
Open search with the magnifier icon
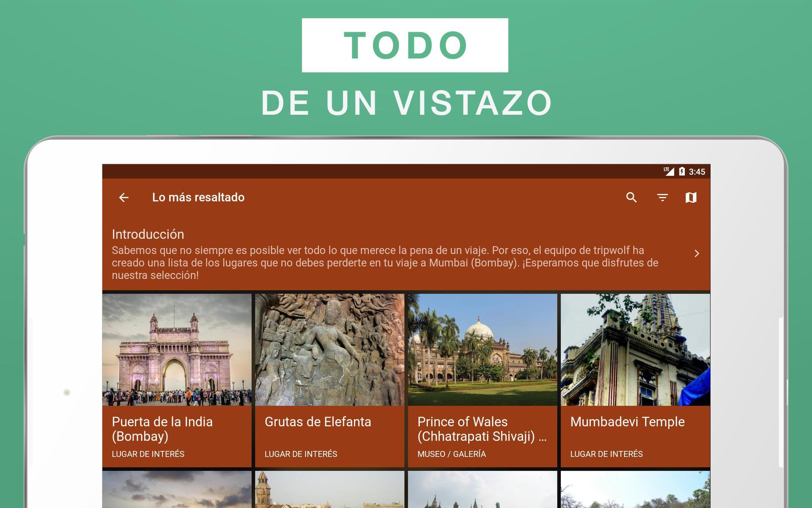point(631,197)
